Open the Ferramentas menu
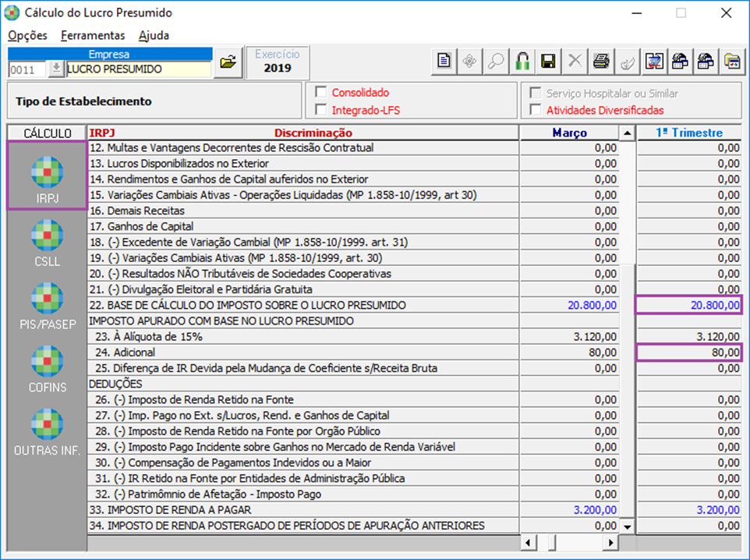Screen dimensions: 750x560 click(93, 35)
